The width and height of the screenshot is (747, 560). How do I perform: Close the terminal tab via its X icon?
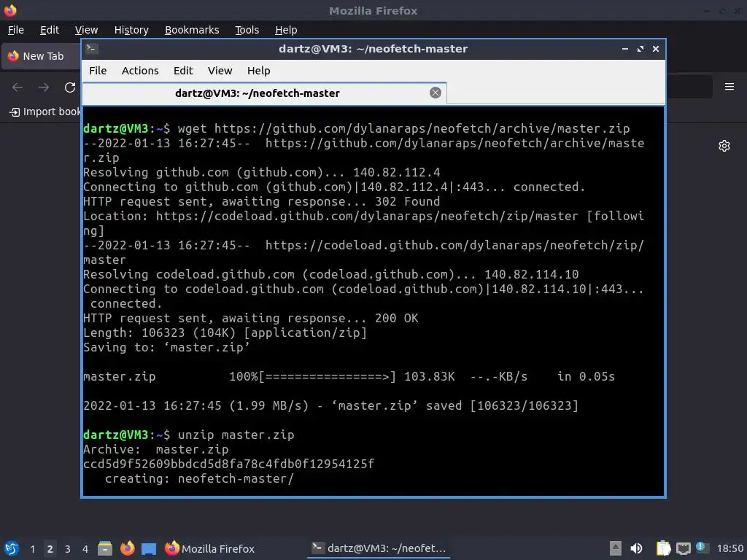435,93
